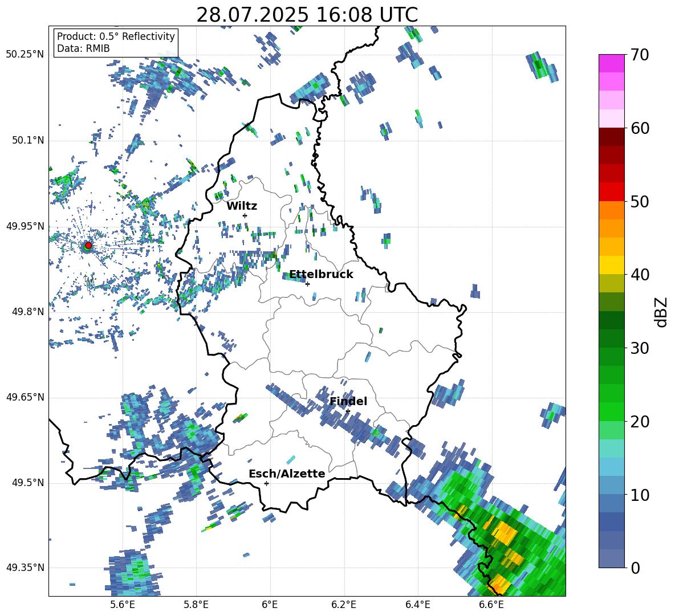The width and height of the screenshot is (675, 616).
Task: Click the 6.2°E longitude label
Action: [x=344, y=605]
